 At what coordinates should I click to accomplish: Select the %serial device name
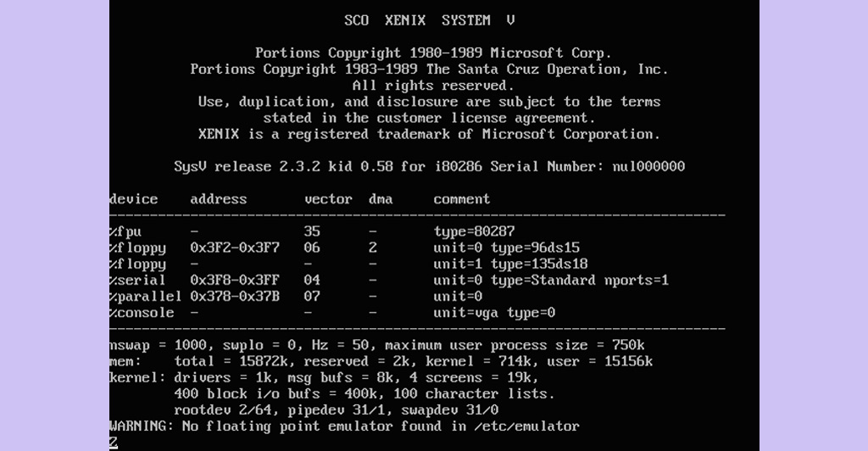[138, 280]
